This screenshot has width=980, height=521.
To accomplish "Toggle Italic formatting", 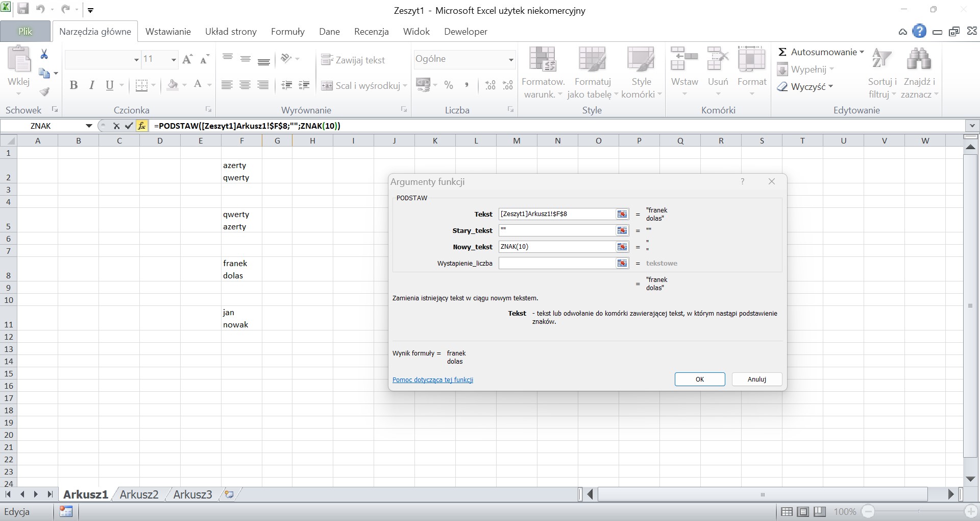I will click(92, 85).
